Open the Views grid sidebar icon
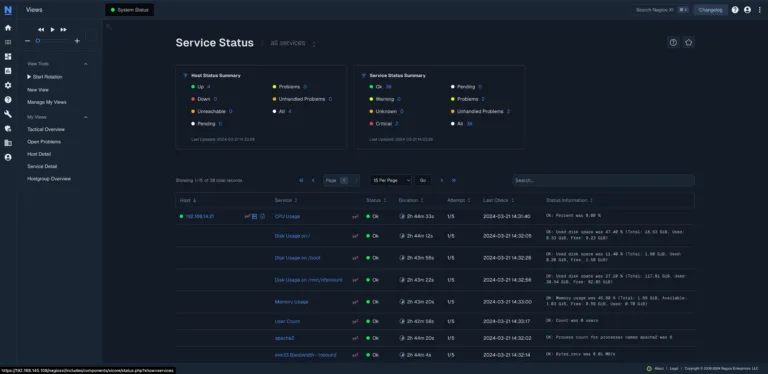768x374 pixels. click(x=8, y=42)
